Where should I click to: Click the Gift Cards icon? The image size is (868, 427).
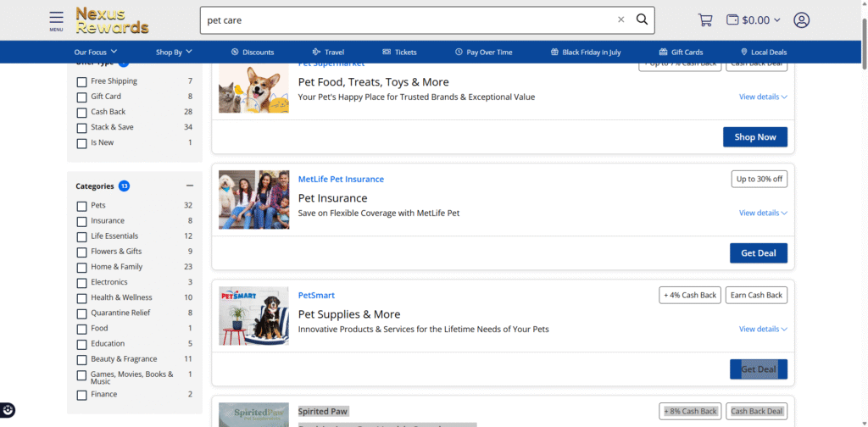point(663,52)
